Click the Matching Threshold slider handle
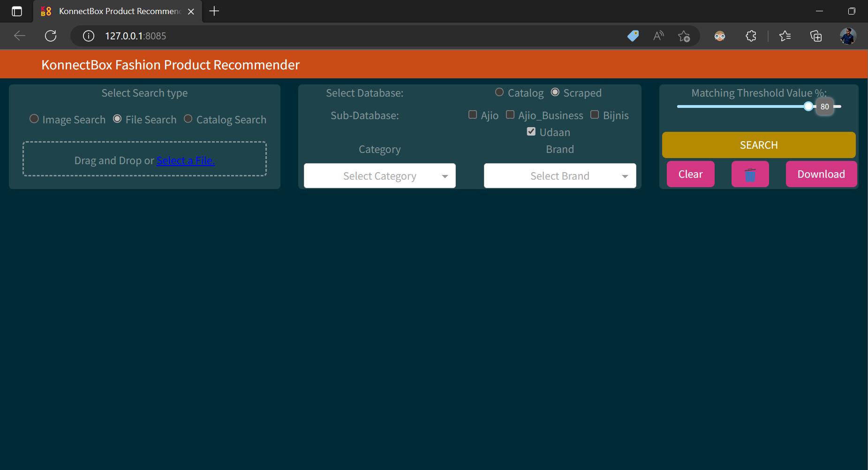The image size is (868, 470). (x=808, y=106)
